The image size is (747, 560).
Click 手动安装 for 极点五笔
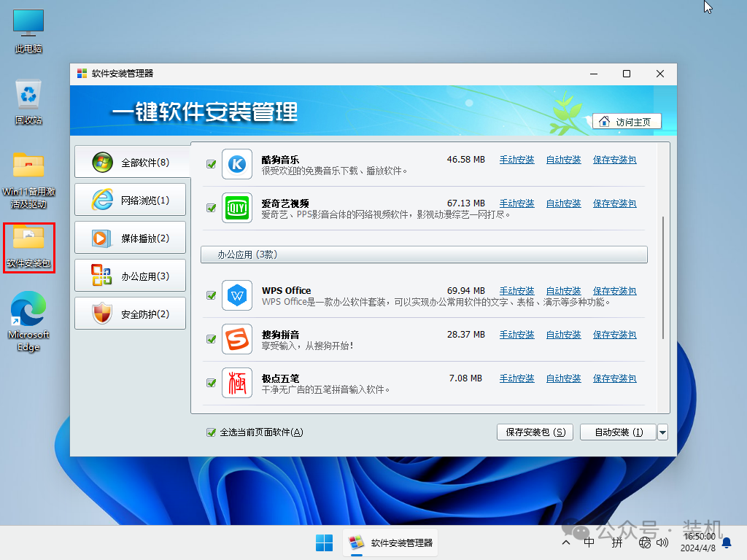[x=517, y=378]
